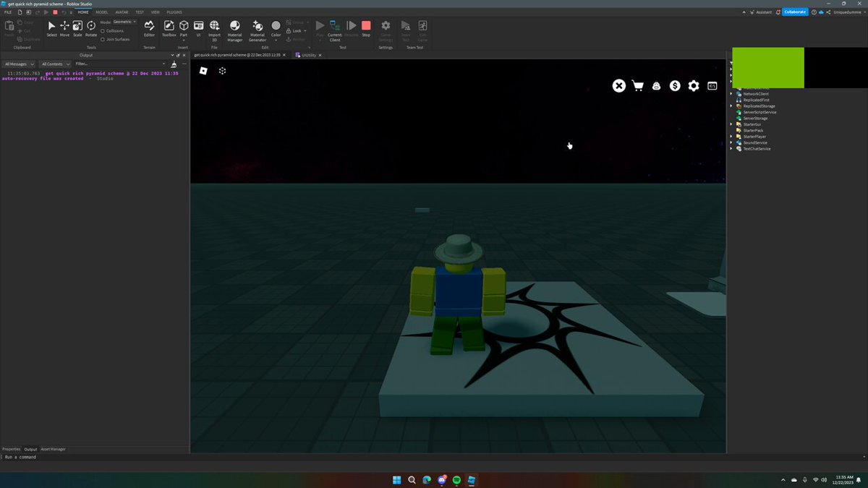
Task: Toggle the Join Surfaces checkbox
Action: pos(103,39)
